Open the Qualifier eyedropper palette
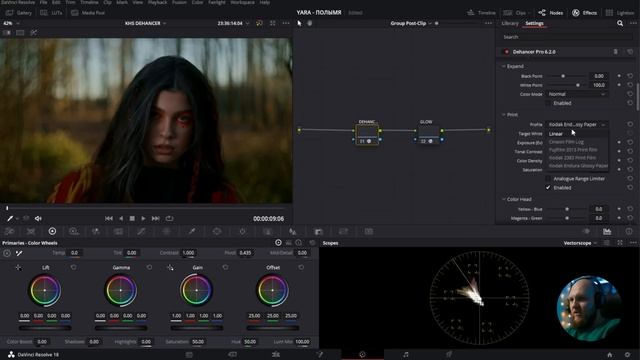Image resolution: width=640 pixels, height=360 pixels. point(192,231)
